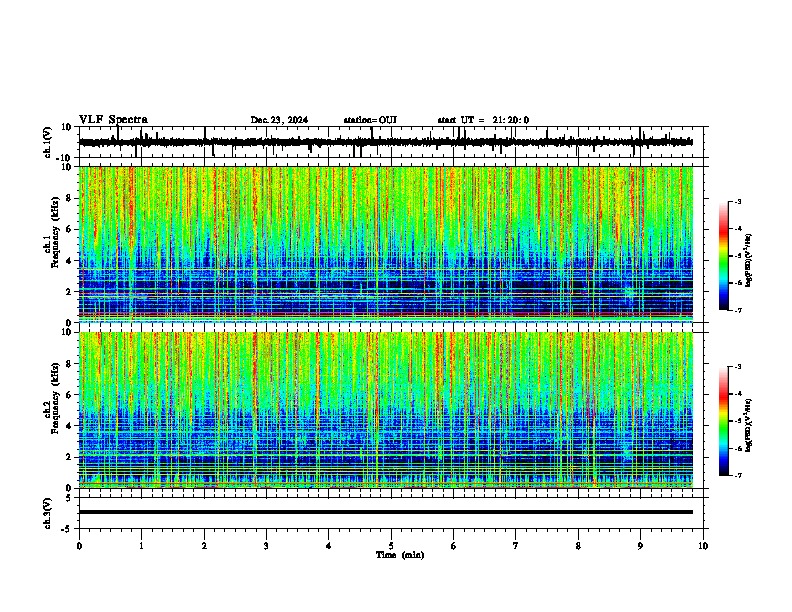792x612 pixels.
Task: Click the time axis tick label "0"
Action: click(79, 546)
